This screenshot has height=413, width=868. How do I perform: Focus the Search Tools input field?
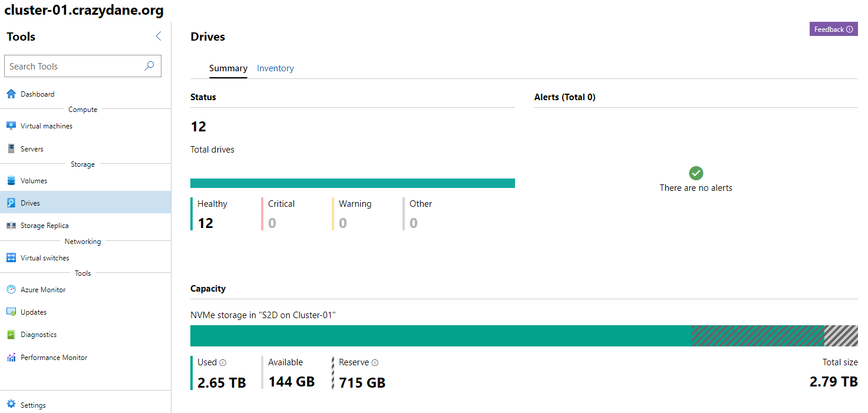[82, 66]
